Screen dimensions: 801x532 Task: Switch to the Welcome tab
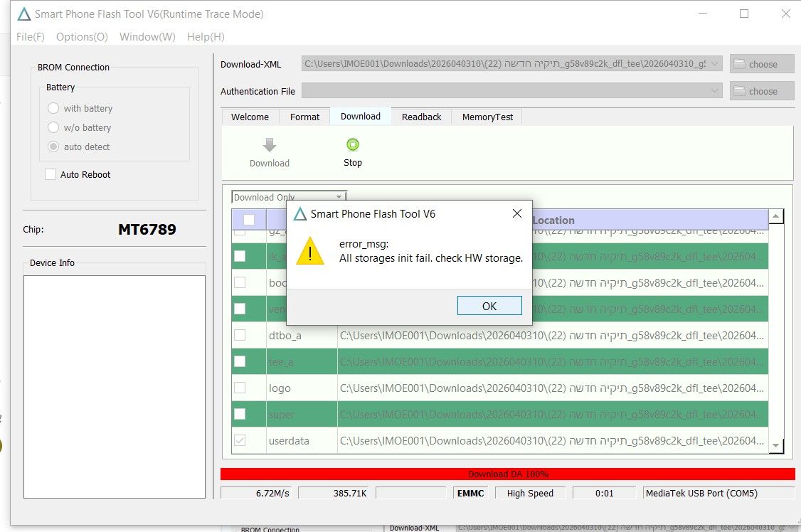coord(250,117)
